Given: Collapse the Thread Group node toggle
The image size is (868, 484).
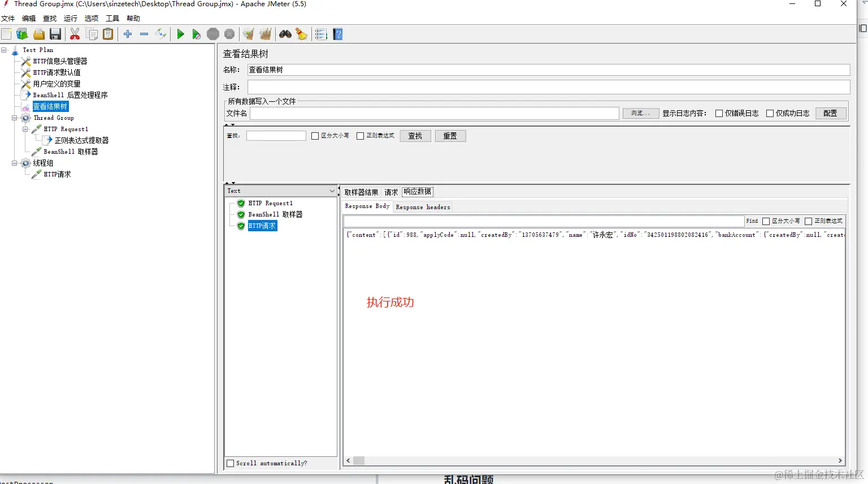Looking at the screenshot, I should click(x=15, y=118).
